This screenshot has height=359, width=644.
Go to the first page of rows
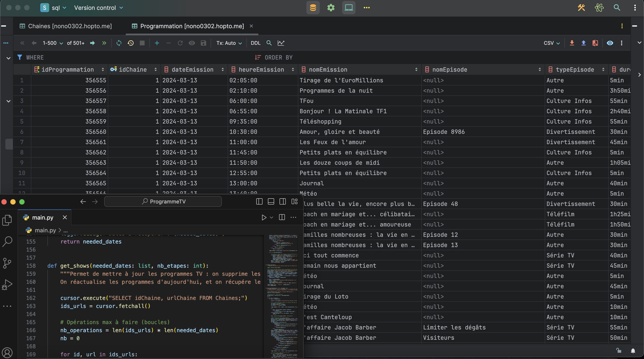(22, 43)
